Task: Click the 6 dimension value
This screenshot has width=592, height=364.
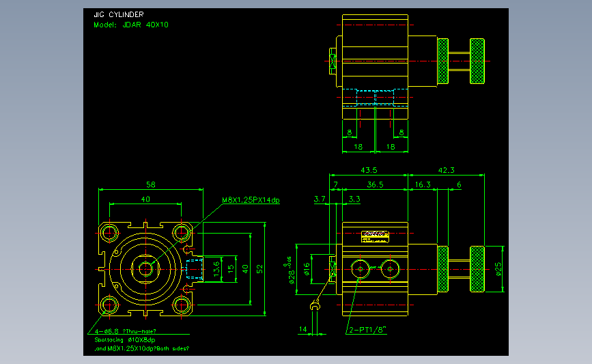Action: click(459, 184)
